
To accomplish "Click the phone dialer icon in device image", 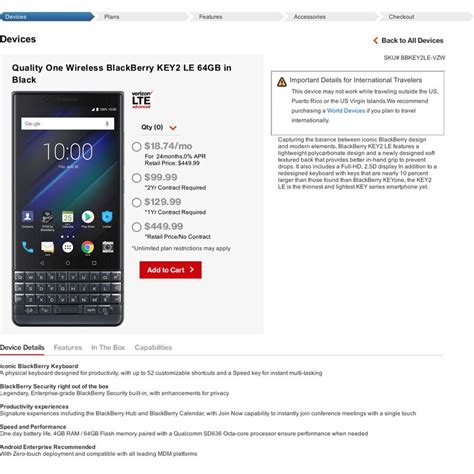I will pos(27,247).
